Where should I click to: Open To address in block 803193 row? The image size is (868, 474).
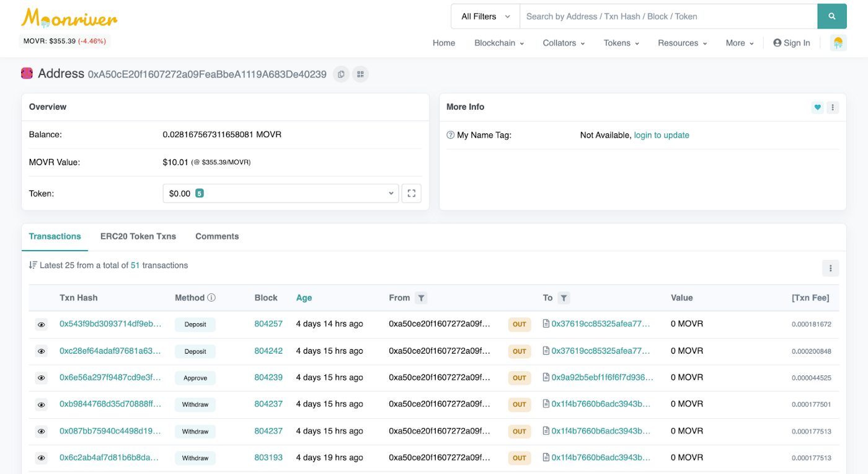pos(601,457)
